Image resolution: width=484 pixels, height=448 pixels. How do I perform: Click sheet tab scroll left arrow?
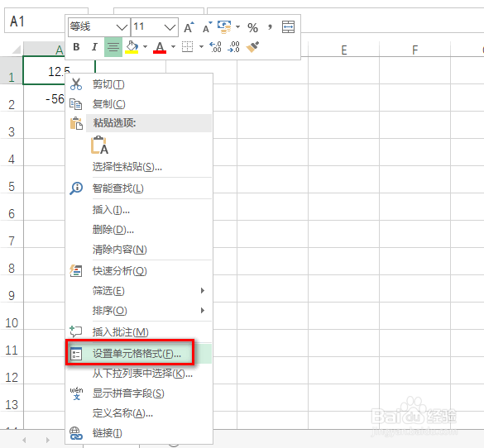(24, 440)
